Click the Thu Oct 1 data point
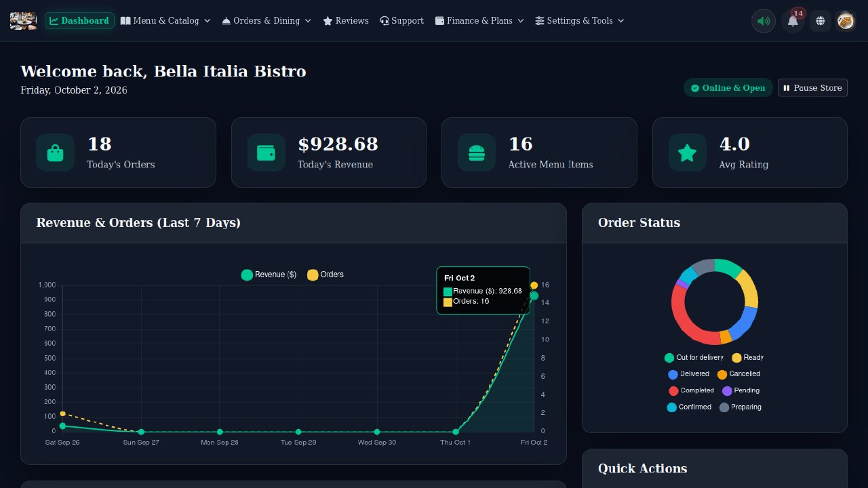 456,432
